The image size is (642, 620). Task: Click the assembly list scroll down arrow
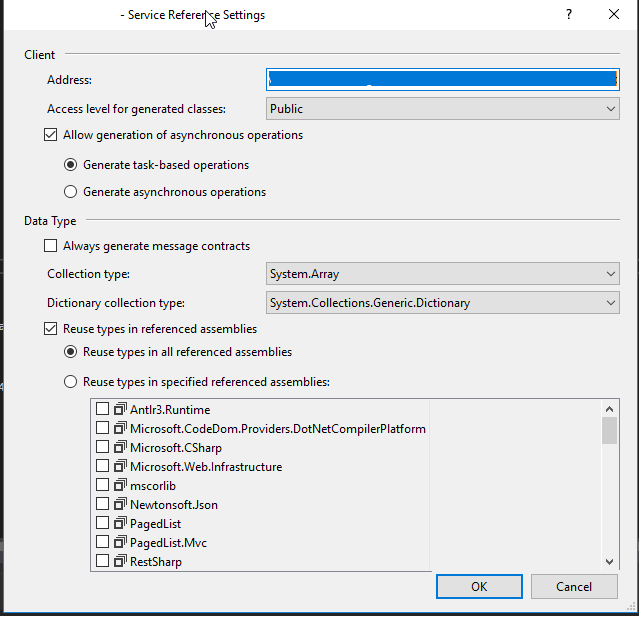pyautogui.click(x=609, y=562)
